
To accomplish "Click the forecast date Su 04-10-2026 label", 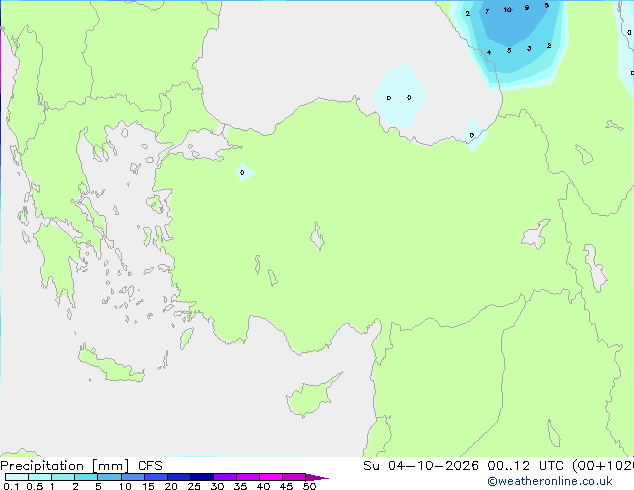I will coord(421,466).
